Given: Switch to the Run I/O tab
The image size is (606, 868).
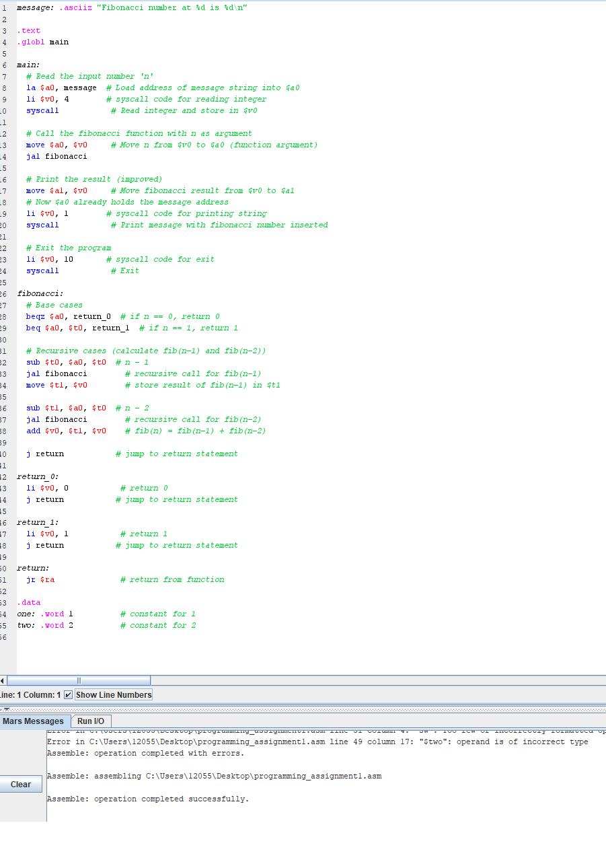Looking at the screenshot, I should click(x=90, y=721).
